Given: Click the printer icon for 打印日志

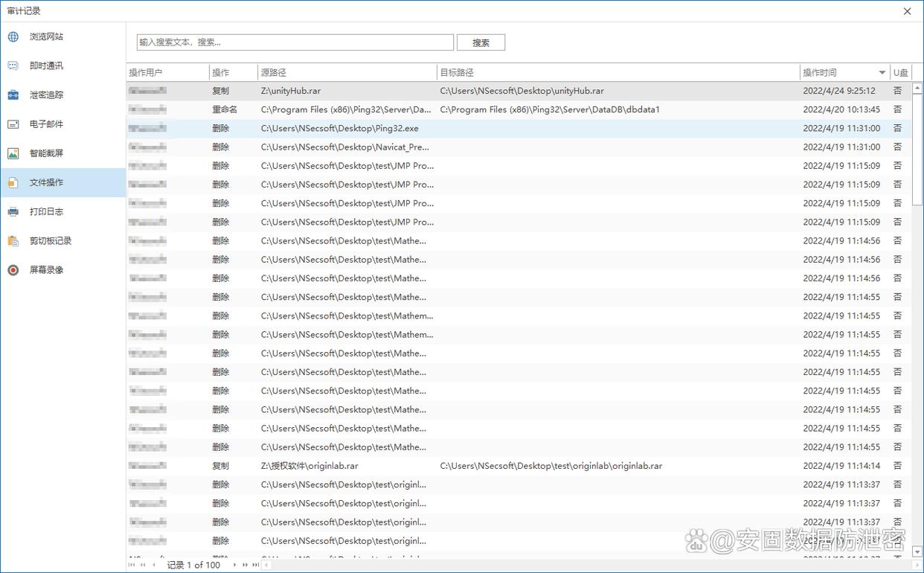Looking at the screenshot, I should (x=13, y=212).
